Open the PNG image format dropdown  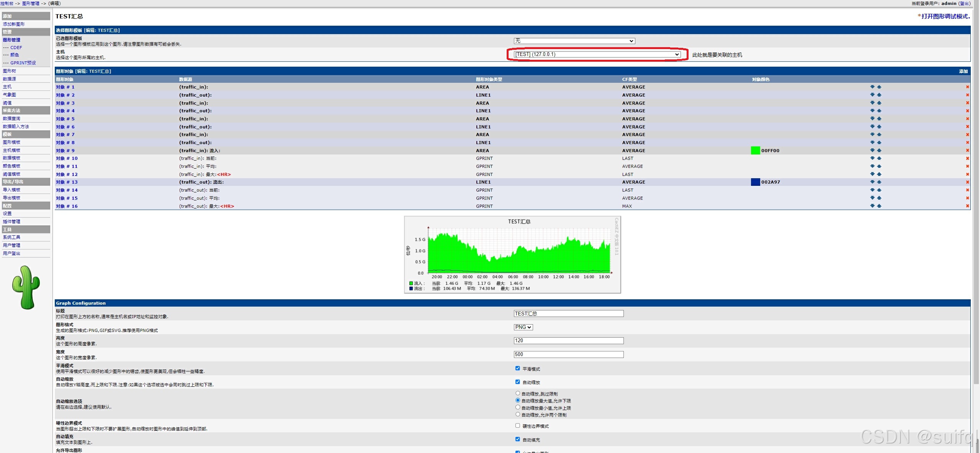click(x=523, y=327)
